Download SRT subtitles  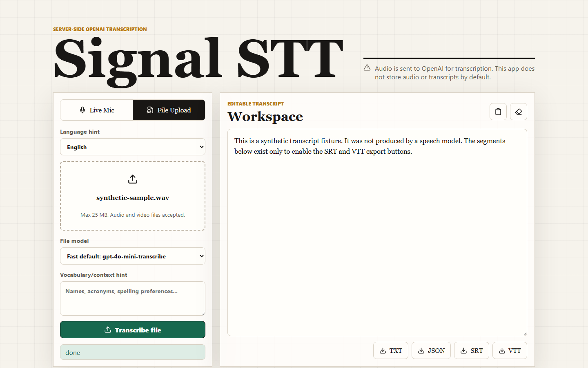click(472, 350)
